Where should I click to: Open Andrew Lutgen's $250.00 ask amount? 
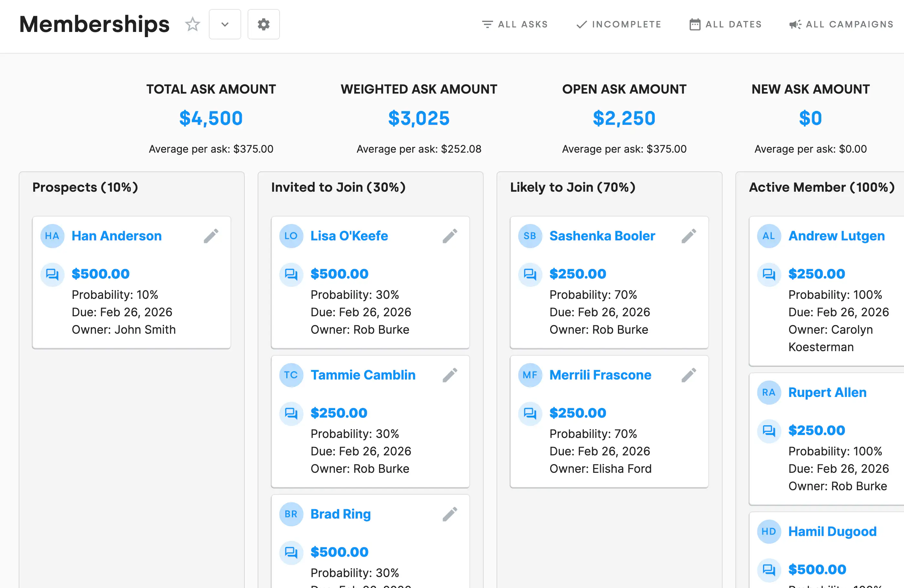click(x=817, y=274)
